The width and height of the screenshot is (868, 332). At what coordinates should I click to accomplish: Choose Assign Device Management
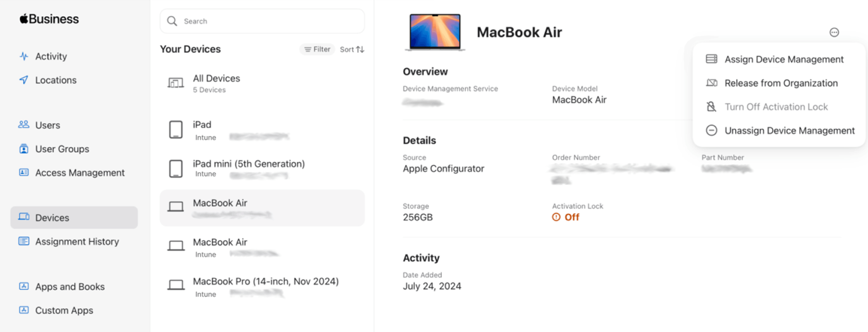[783, 59]
